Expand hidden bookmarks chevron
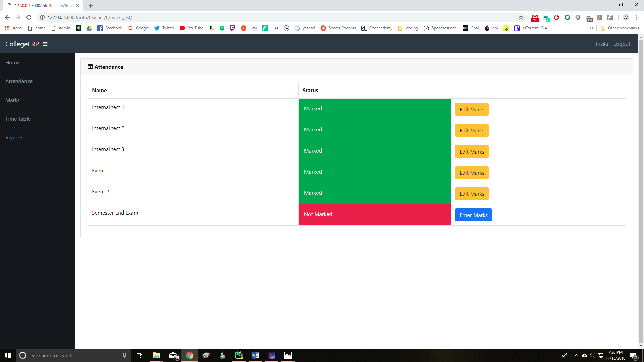The height and width of the screenshot is (362, 644). click(x=591, y=28)
